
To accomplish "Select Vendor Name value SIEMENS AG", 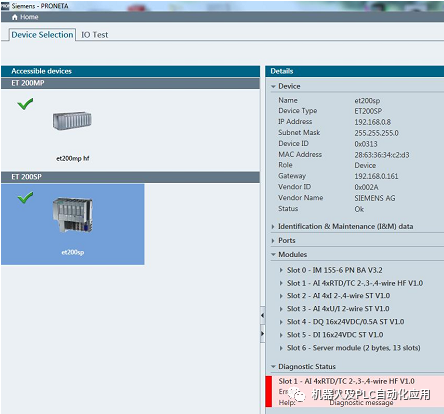I will [375, 198].
